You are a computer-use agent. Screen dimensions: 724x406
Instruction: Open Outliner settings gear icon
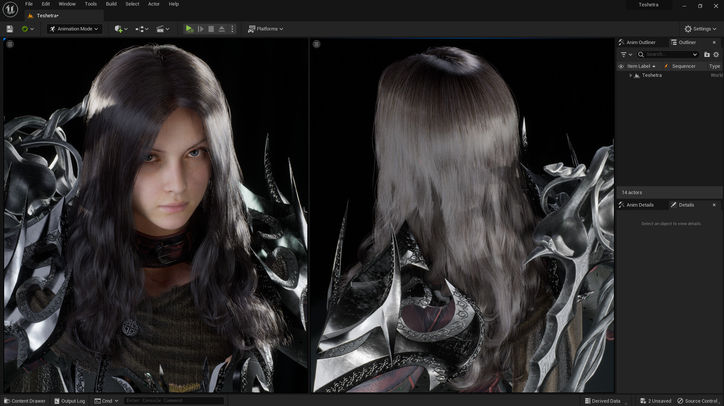coord(716,54)
